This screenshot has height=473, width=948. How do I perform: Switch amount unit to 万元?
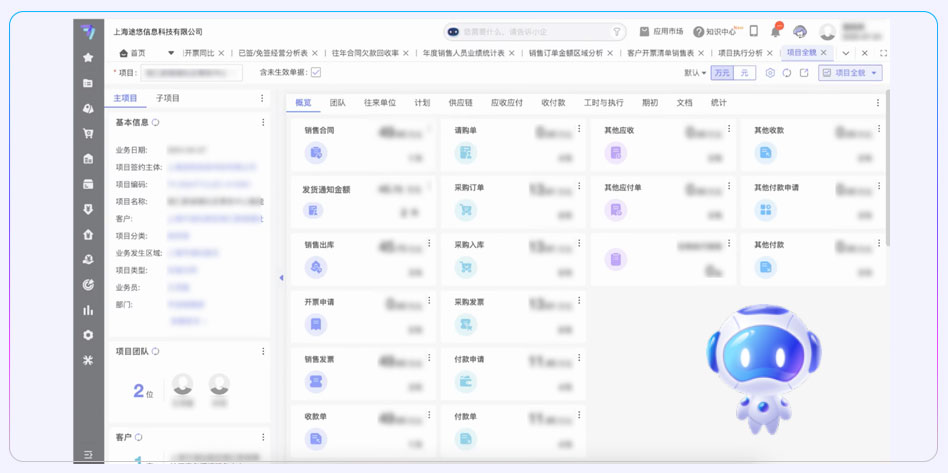[722, 73]
